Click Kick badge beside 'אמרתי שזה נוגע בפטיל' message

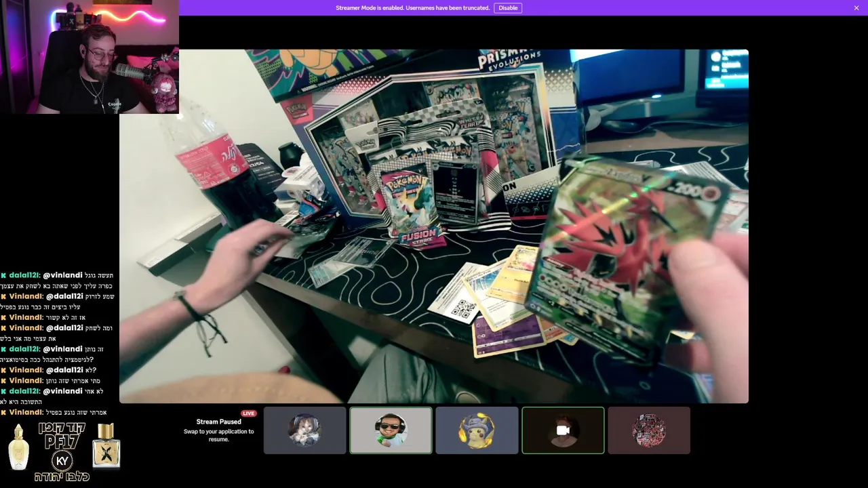(3, 412)
